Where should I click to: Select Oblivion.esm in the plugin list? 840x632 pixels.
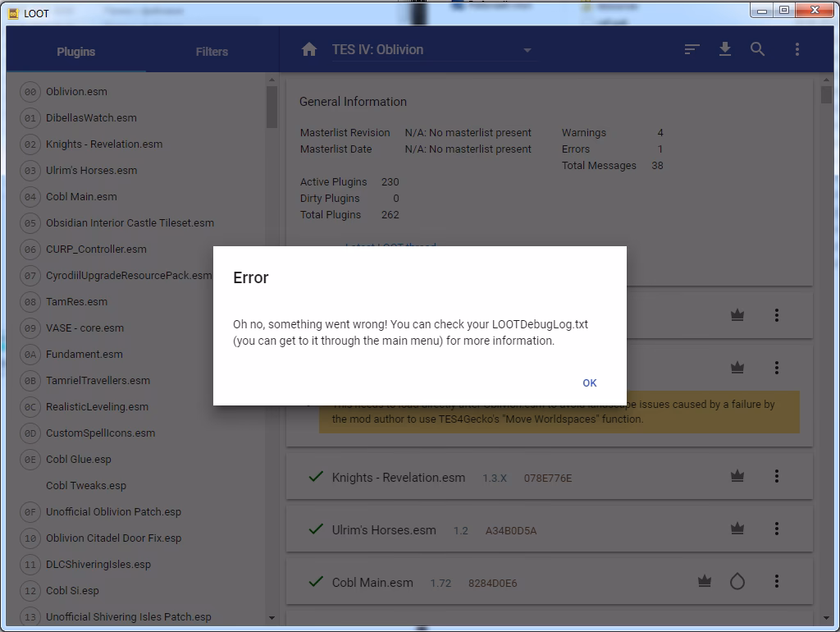(76, 92)
